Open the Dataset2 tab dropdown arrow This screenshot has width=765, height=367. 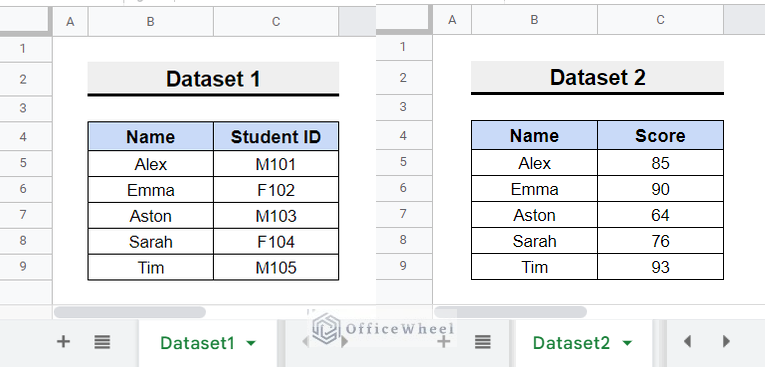click(x=627, y=343)
